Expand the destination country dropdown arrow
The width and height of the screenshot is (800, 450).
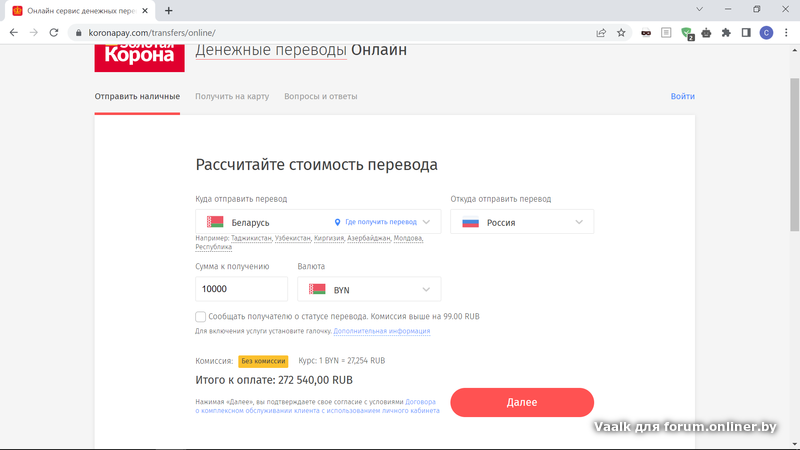click(427, 222)
